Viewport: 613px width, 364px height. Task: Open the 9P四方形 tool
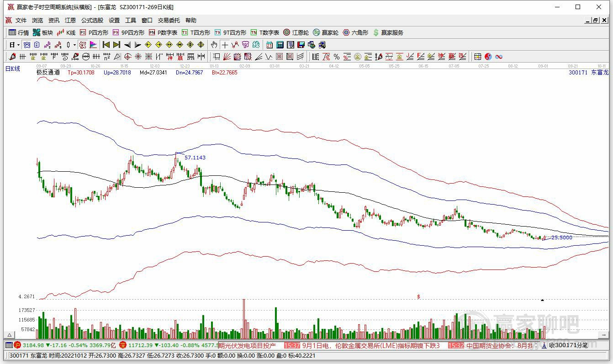128,32
